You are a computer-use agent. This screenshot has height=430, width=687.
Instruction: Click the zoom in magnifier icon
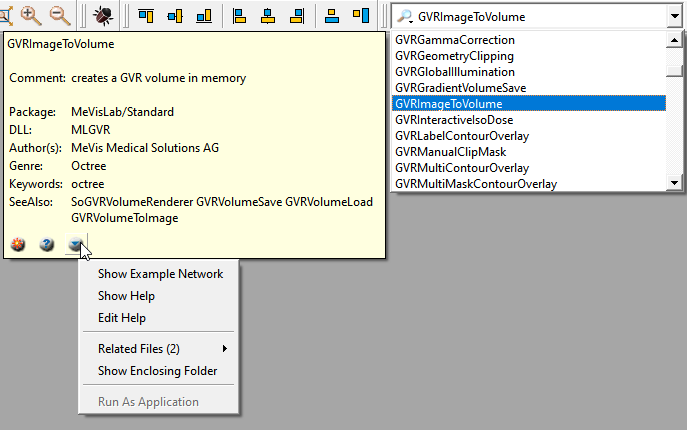pos(30,15)
